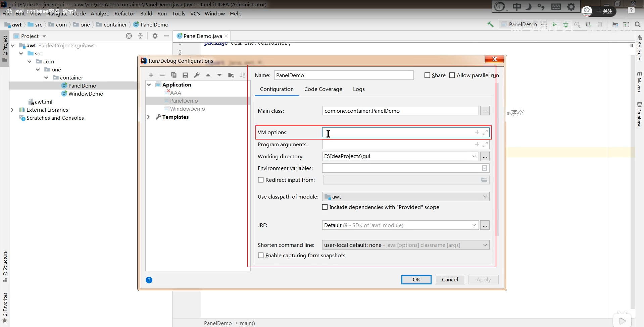
Task: Hide the Project tool window
Action: click(x=166, y=36)
